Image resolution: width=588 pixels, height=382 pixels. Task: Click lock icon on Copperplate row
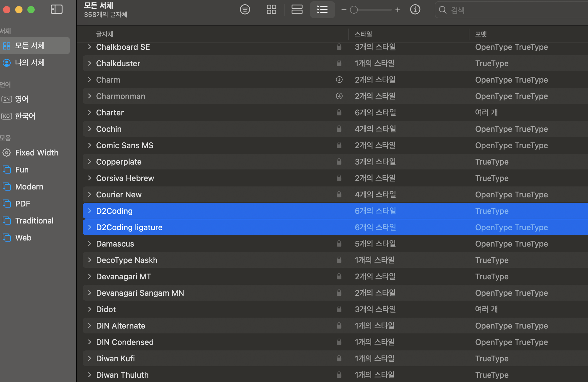339,162
